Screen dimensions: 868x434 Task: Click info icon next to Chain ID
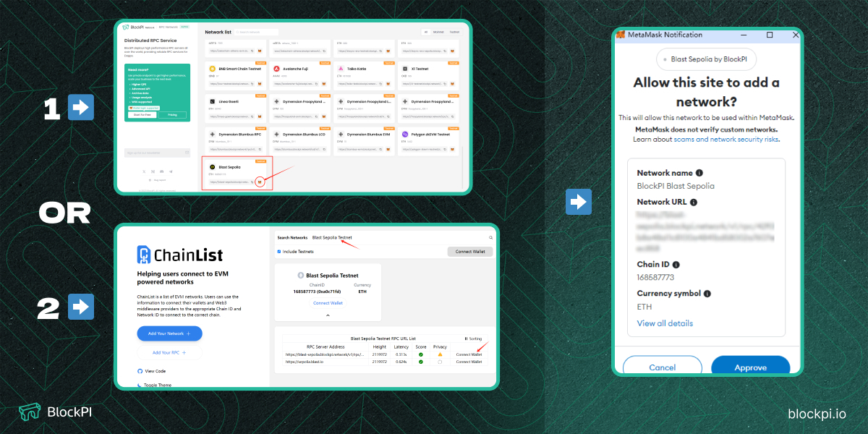click(x=676, y=265)
